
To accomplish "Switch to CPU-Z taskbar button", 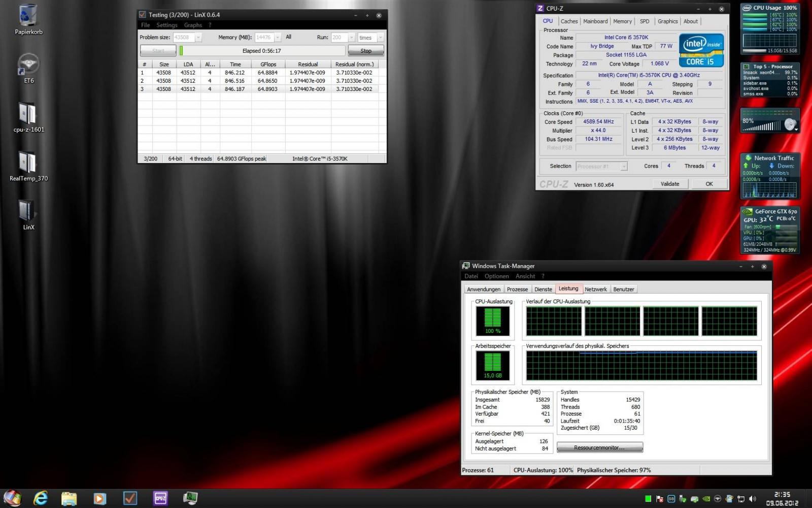I will click(x=160, y=498).
